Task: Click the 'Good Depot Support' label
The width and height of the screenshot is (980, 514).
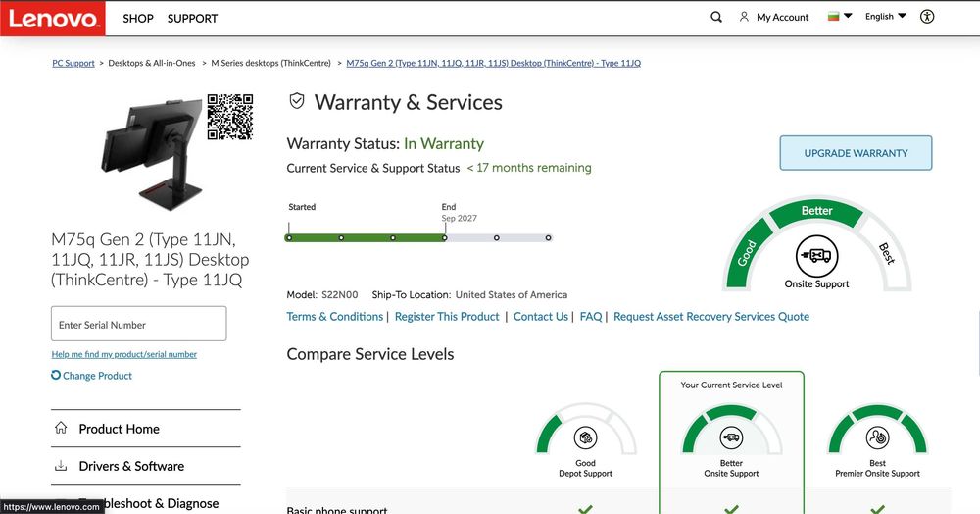Action: pos(585,468)
